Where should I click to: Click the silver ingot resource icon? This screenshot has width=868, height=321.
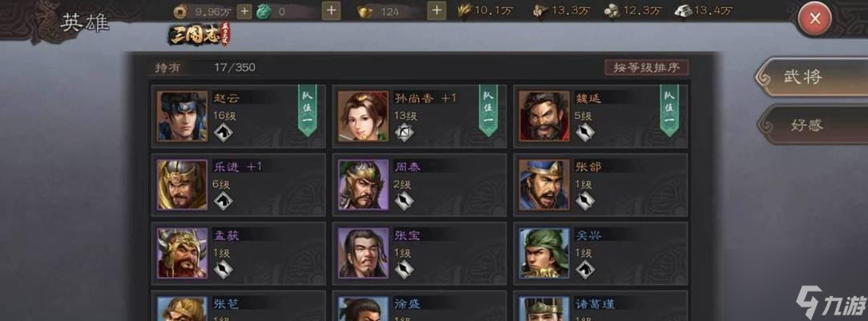[683, 10]
